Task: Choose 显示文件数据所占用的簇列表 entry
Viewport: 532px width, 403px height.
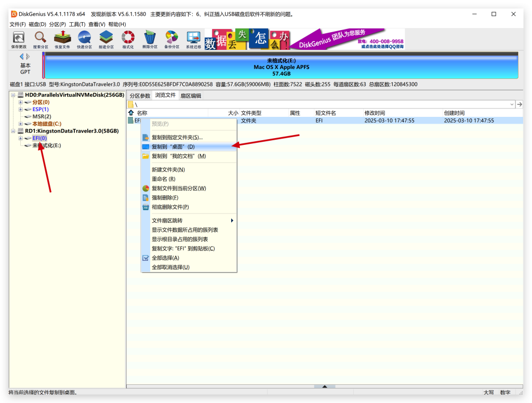Action: pos(189,230)
